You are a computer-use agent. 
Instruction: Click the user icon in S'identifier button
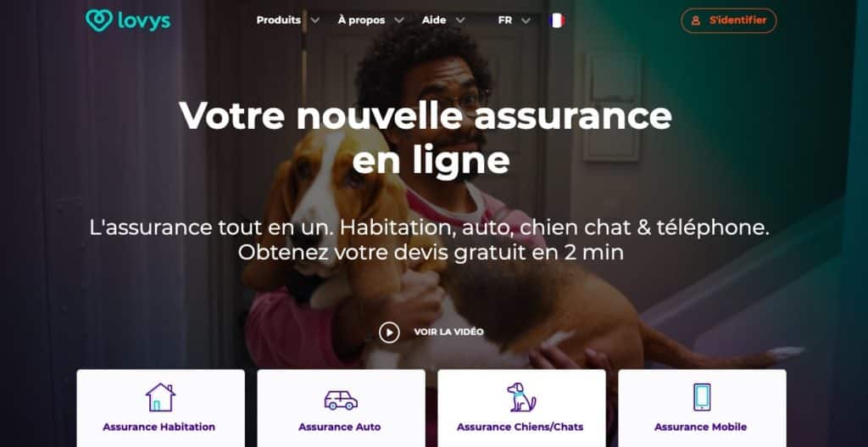pos(696,20)
